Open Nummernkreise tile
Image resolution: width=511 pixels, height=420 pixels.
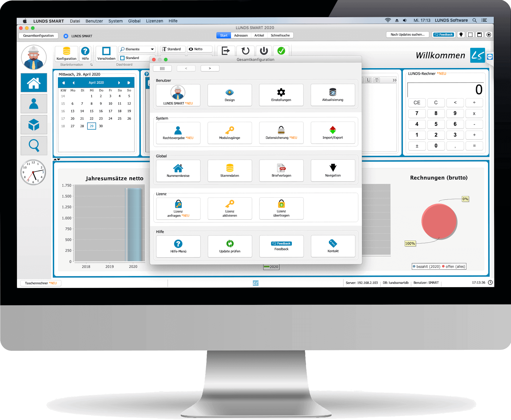point(178,171)
